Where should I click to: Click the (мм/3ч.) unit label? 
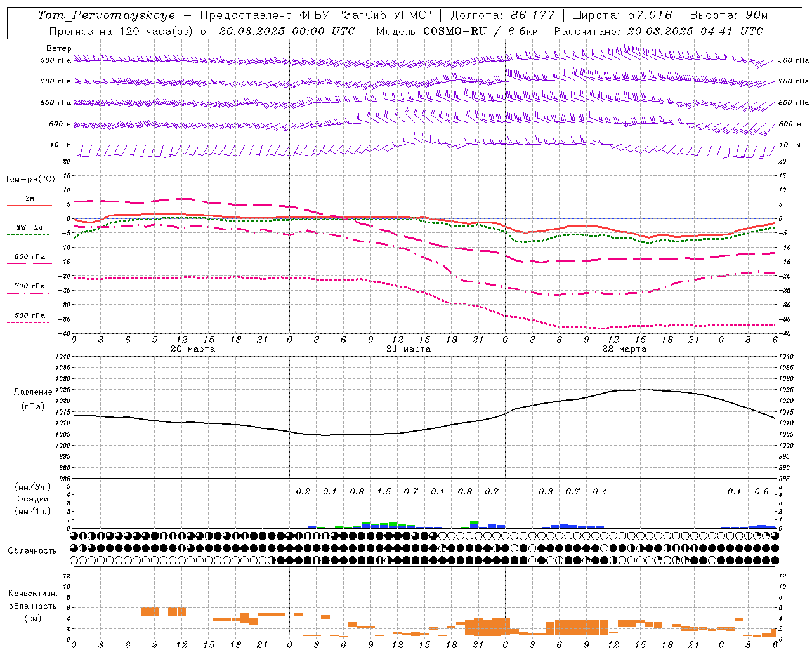(33, 487)
